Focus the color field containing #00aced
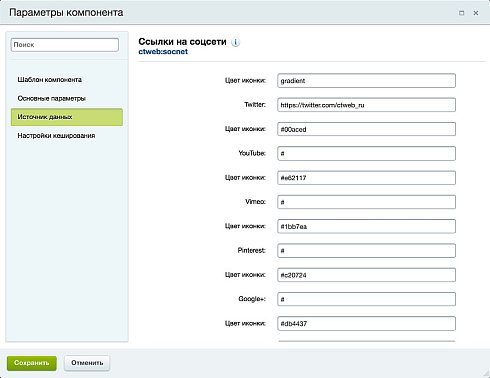Viewport: 490px width, 378px height. coord(366,129)
